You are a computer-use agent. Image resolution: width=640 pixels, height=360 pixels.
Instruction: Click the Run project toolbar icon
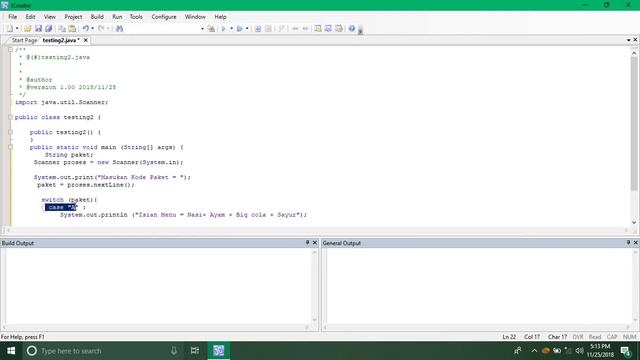coord(240,29)
